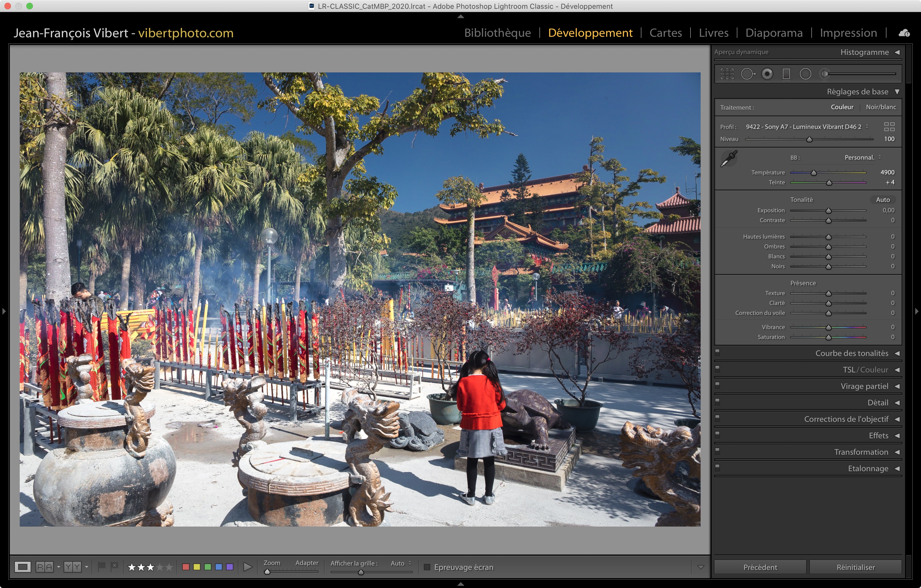Open the Impression module
Screen dimensions: 921x588
coord(848,33)
